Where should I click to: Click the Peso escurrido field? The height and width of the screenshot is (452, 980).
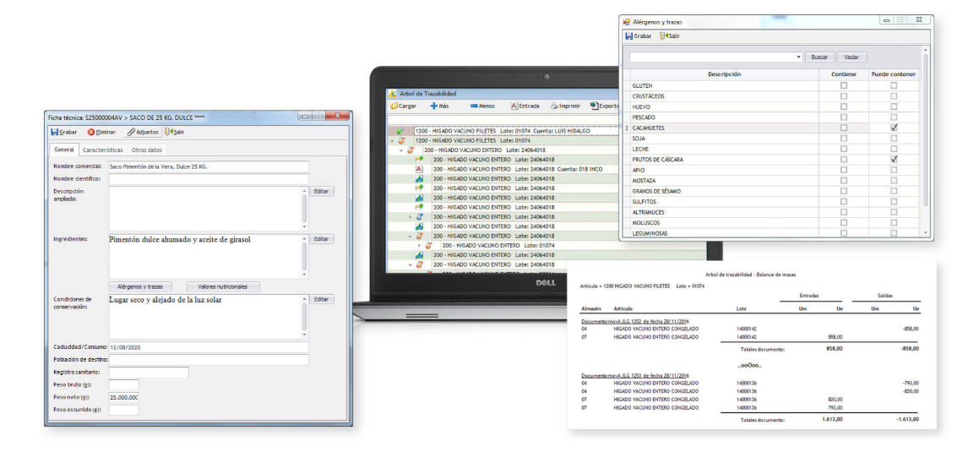point(123,410)
